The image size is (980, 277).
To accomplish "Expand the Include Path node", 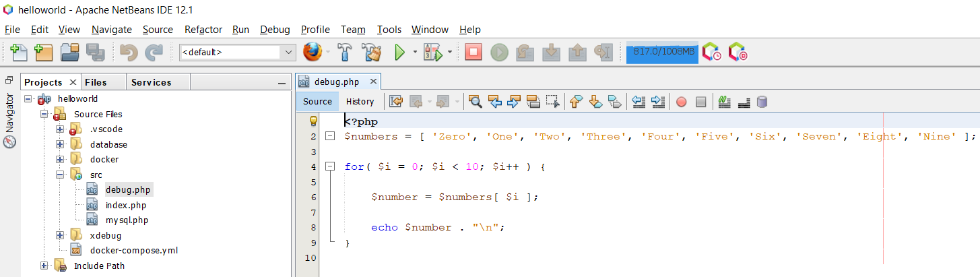I will (x=44, y=266).
